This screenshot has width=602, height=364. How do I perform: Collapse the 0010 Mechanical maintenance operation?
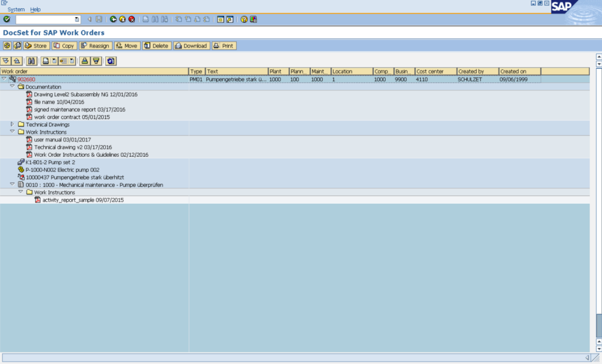coord(12,184)
